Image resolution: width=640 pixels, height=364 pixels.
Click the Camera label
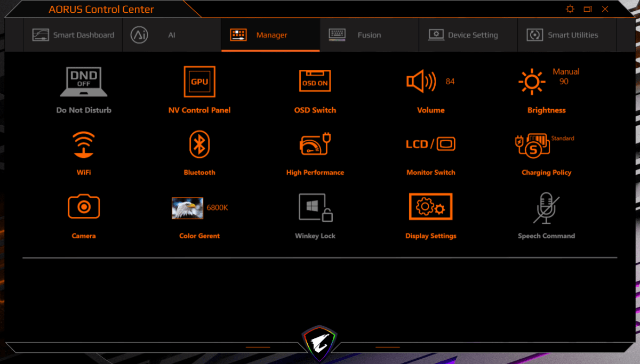pyautogui.click(x=84, y=236)
